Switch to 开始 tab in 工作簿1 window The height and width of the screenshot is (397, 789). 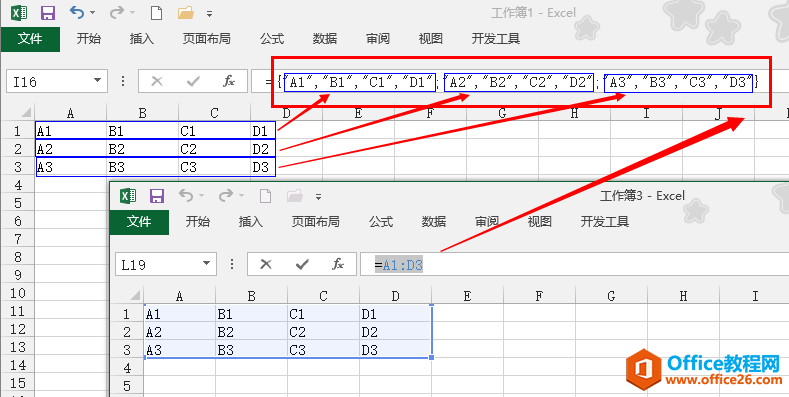[89, 39]
